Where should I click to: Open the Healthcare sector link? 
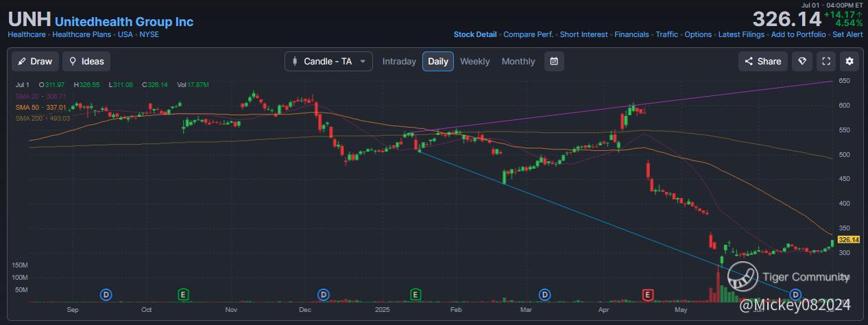27,34
